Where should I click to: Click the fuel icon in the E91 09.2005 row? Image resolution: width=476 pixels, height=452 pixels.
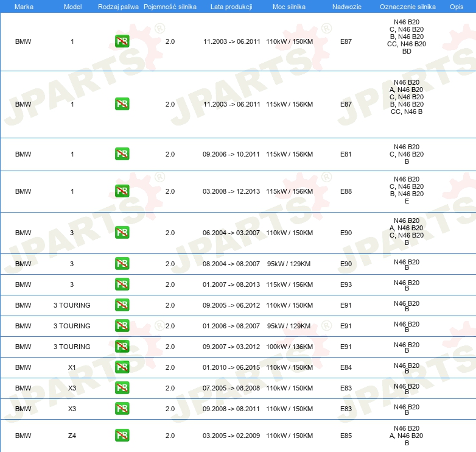click(x=122, y=305)
